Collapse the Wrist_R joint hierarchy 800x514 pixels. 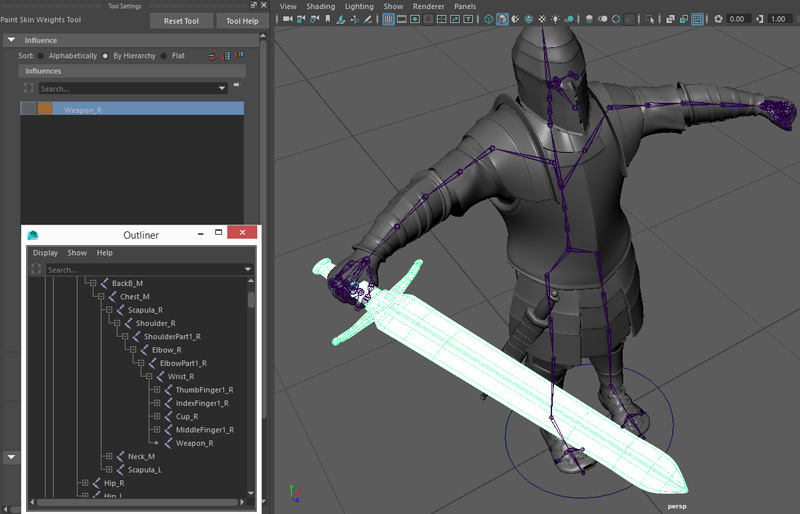(148, 377)
